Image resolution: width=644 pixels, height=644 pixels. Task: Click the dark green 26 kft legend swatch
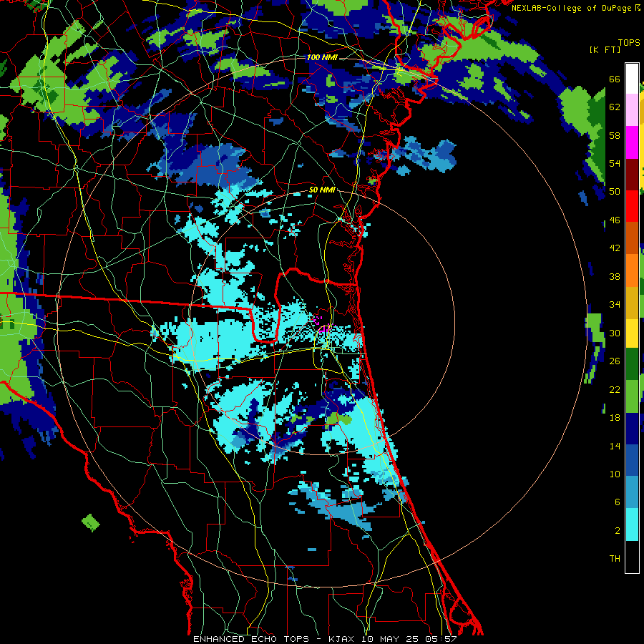point(632,364)
